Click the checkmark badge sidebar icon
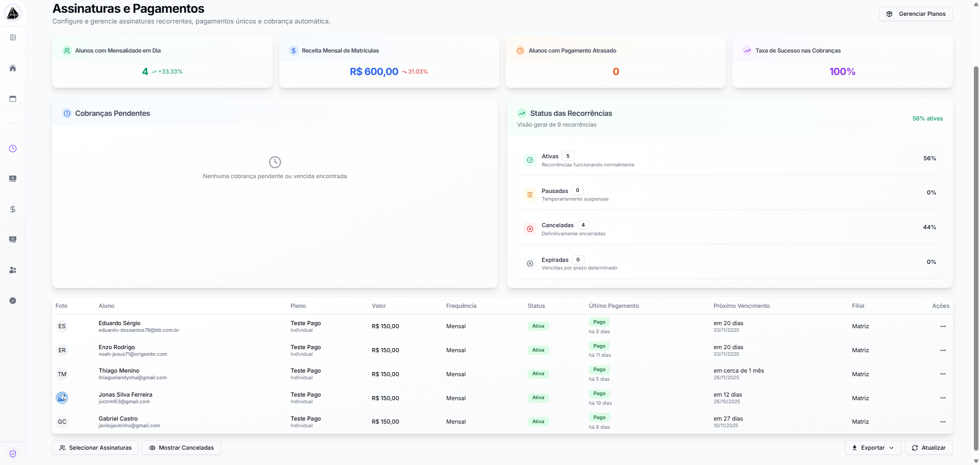 click(x=13, y=301)
